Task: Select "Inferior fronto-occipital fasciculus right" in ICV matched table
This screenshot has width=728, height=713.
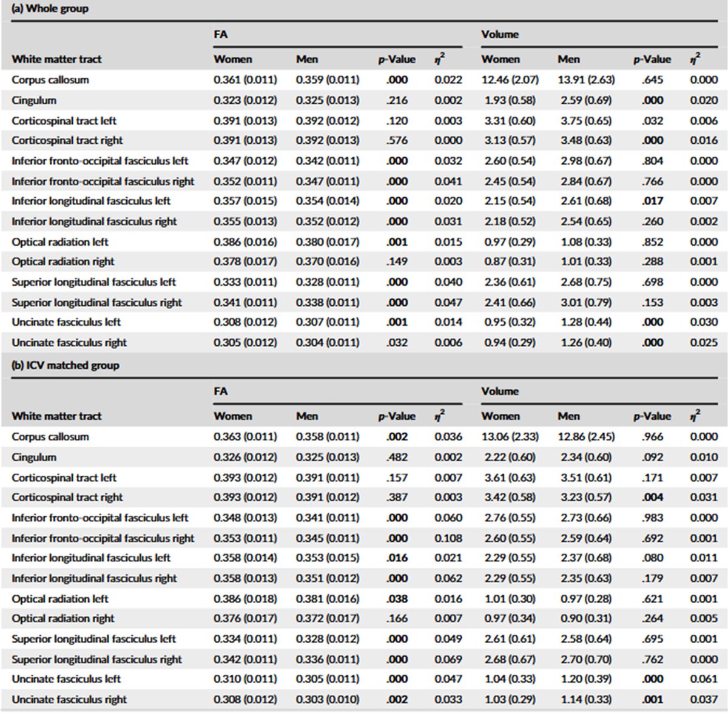Action: pyautogui.click(x=103, y=538)
